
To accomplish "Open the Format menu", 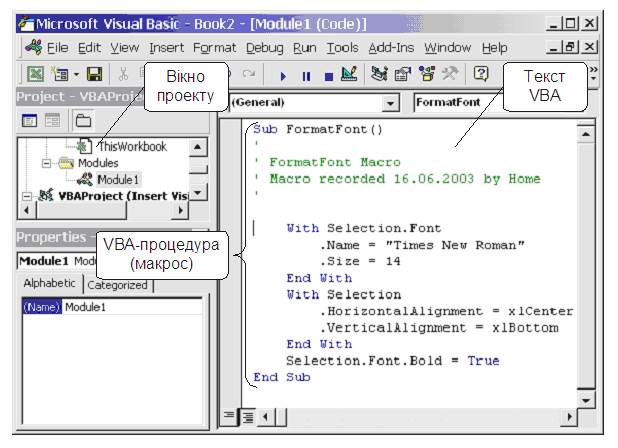I will (x=214, y=48).
